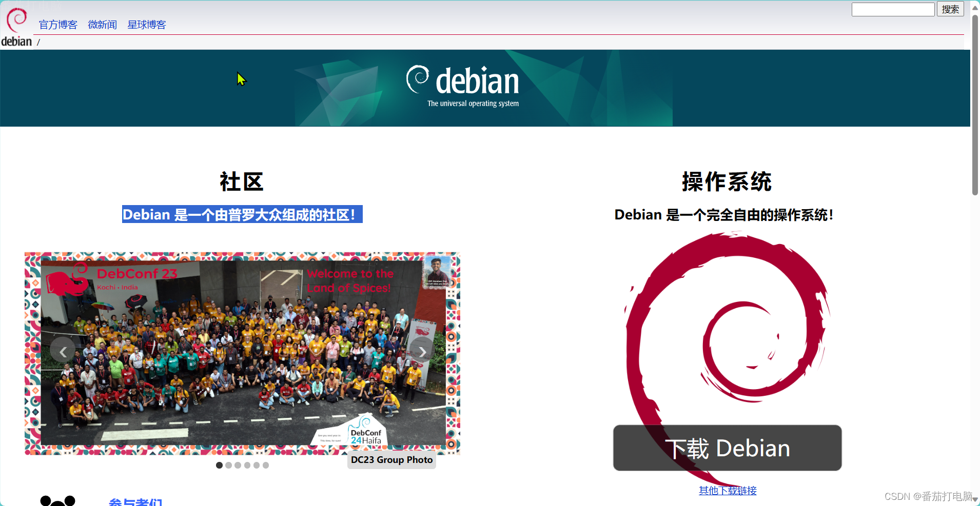
Task: Select the sixth carousel dot indicator
Action: pos(266,465)
